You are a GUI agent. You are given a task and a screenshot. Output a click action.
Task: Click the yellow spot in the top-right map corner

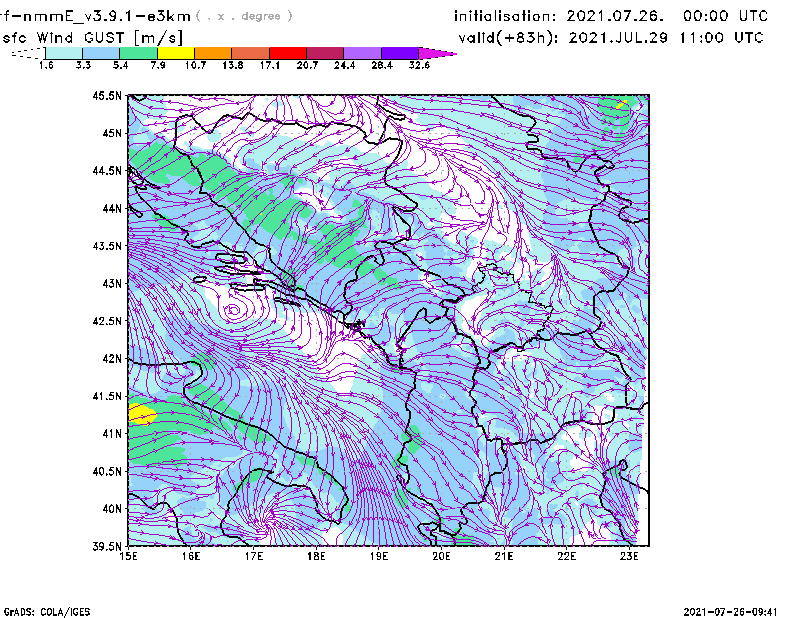coord(621,102)
